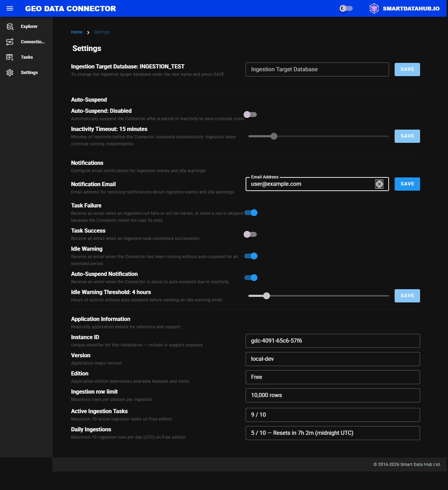Select Settings label in the sidebar

pos(29,73)
